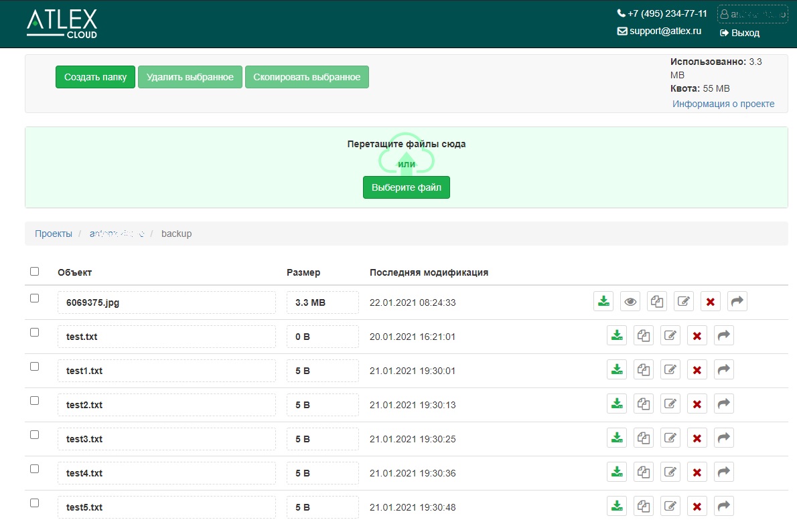Edit name of test2.txt

pyautogui.click(x=670, y=404)
